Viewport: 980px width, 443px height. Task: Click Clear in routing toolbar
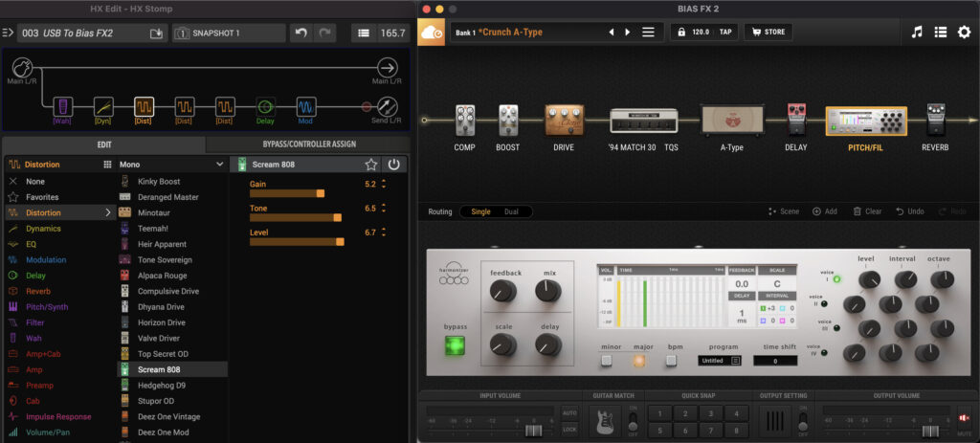tap(867, 211)
